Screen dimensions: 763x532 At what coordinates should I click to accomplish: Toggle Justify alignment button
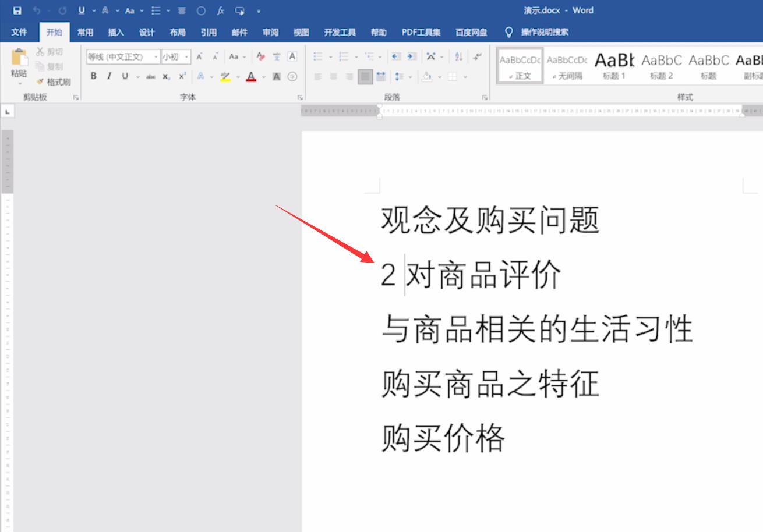tap(366, 76)
